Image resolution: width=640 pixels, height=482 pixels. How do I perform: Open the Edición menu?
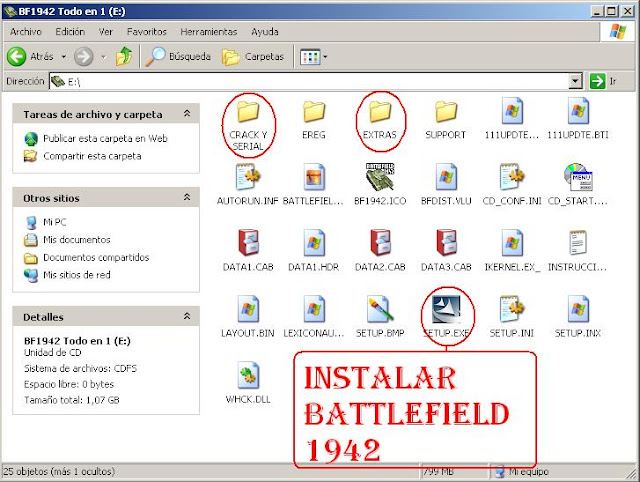coord(70,31)
